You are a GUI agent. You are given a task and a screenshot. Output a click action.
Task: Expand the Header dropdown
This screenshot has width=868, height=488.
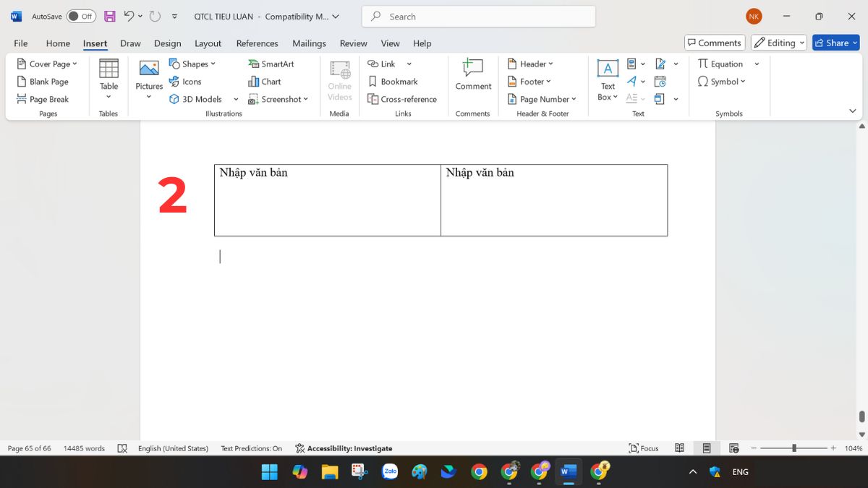pos(530,64)
